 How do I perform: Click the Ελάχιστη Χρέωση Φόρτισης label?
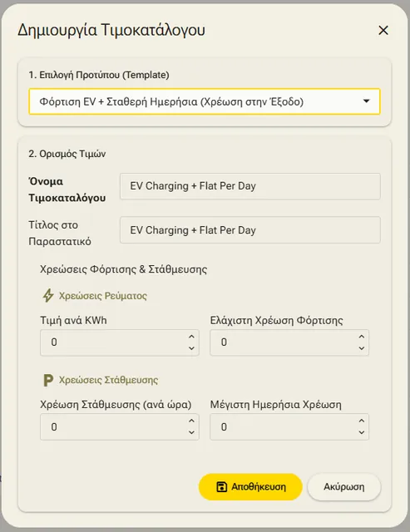point(277,320)
